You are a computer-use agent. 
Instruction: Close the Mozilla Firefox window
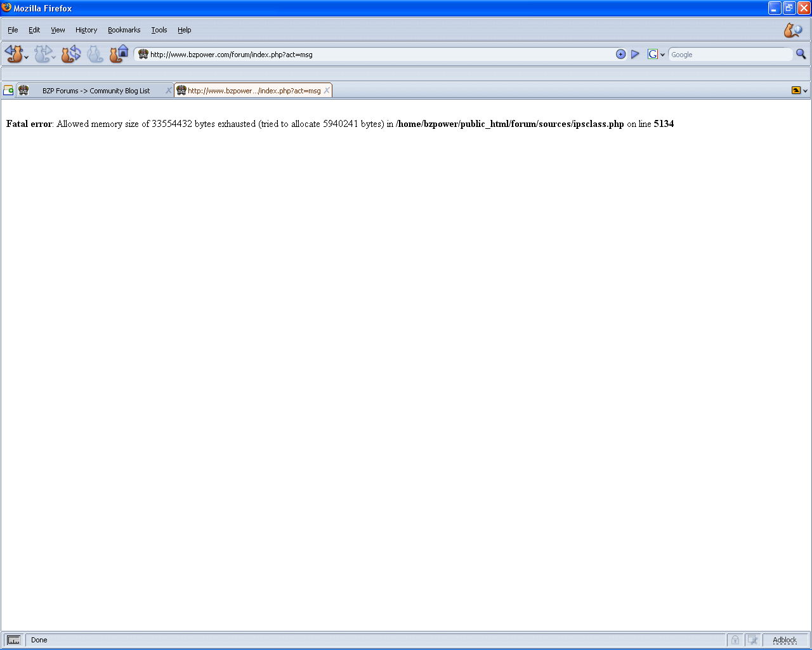804,8
